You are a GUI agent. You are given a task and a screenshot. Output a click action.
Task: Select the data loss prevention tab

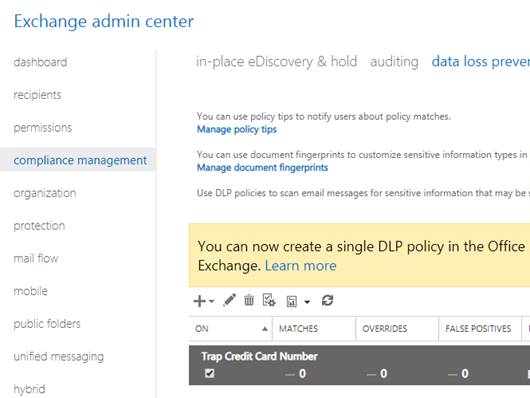[x=481, y=62]
